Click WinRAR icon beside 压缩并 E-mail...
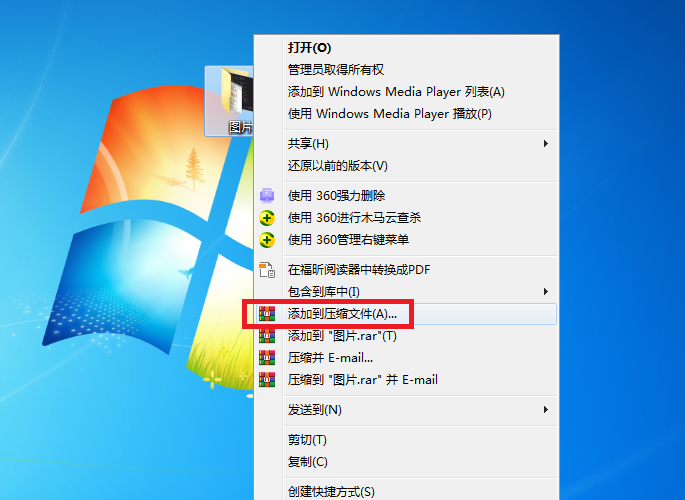 coord(267,358)
